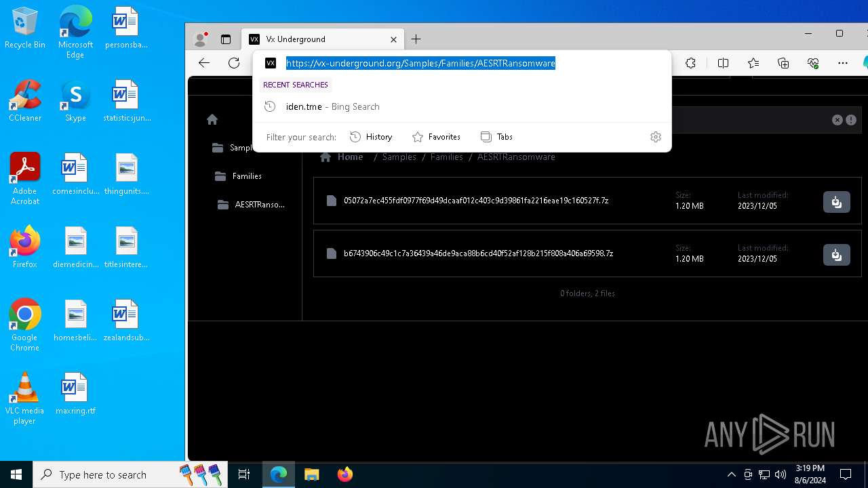Screen dimensions: 868x488
Task: Click Families breadcrumb link
Action: (446, 157)
